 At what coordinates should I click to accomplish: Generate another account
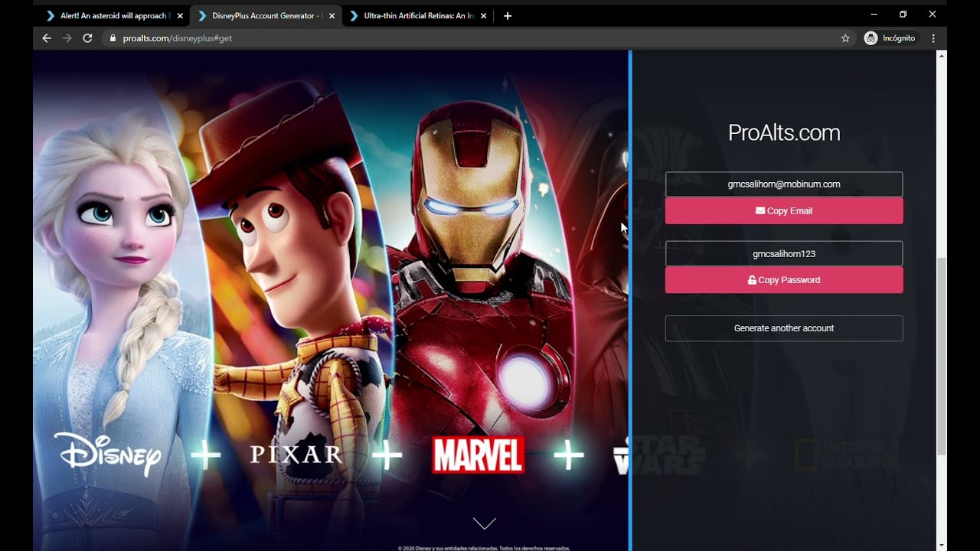point(784,328)
